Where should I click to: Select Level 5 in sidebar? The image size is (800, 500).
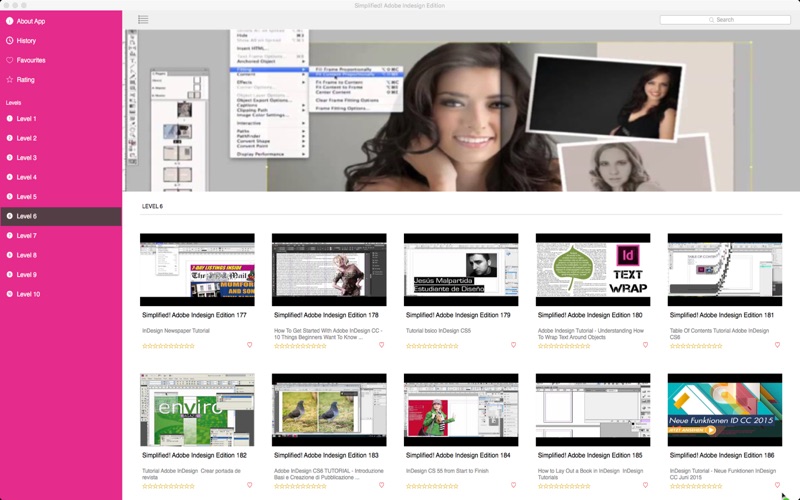click(61, 196)
